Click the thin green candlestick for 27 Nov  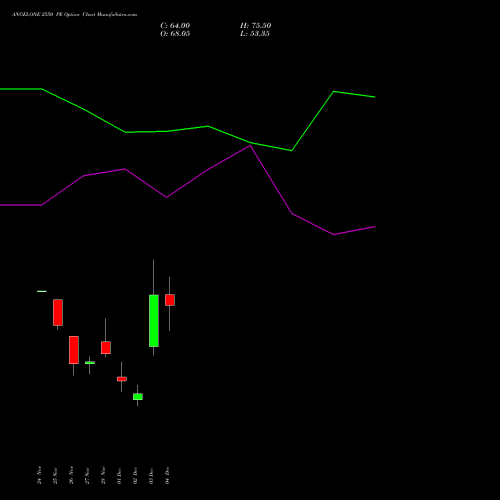(90, 363)
